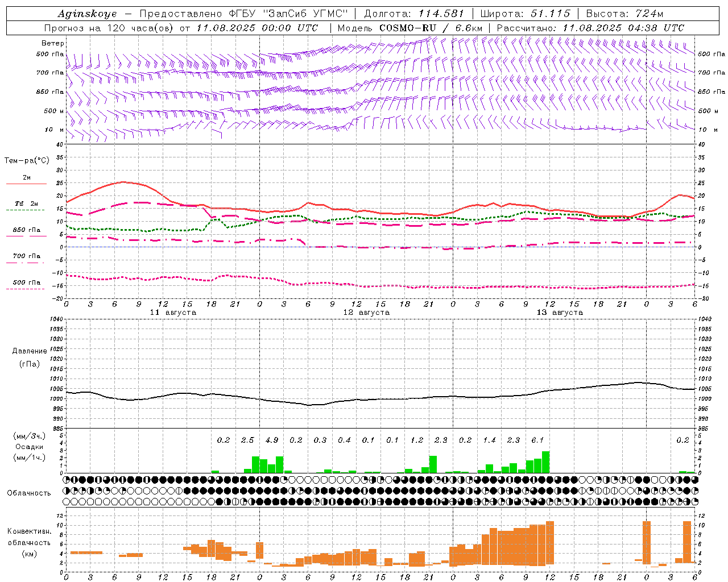Click the station name Aginskoye in header
The width and height of the screenshot is (728, 582).
click(87, 14)
